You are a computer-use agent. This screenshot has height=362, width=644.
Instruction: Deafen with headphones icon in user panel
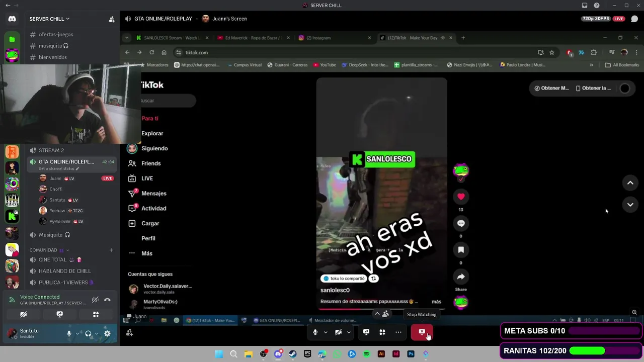(x=88, y=333)
